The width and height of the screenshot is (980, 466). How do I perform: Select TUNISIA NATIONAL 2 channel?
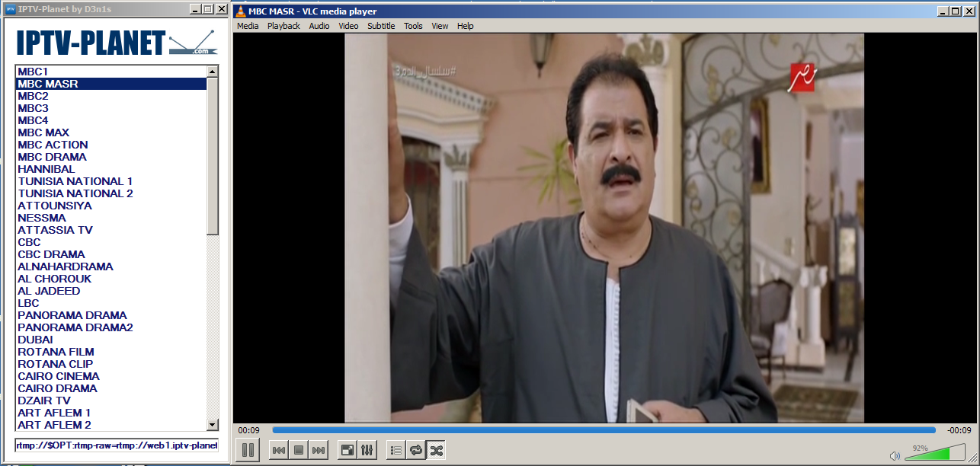[x=110, y=193]
